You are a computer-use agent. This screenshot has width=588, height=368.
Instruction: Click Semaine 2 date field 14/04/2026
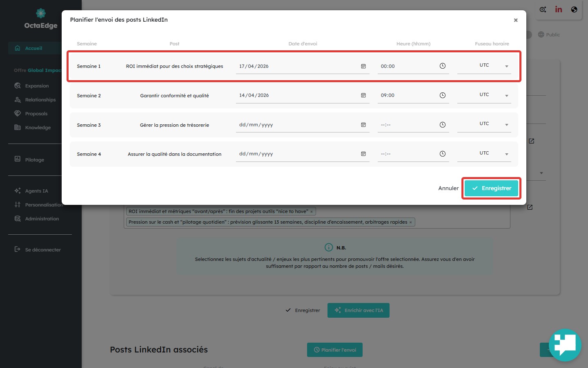(x=303, y=95)
